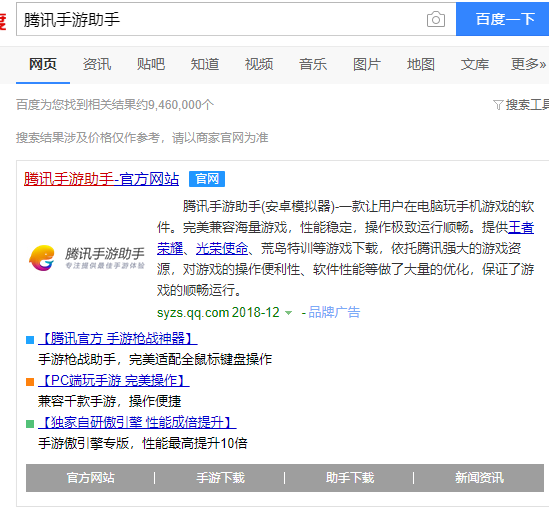Click the text 手游傲引擎专版，性能最高提升10倍
This screenshot has width=549, height=507.
[143, 444]
